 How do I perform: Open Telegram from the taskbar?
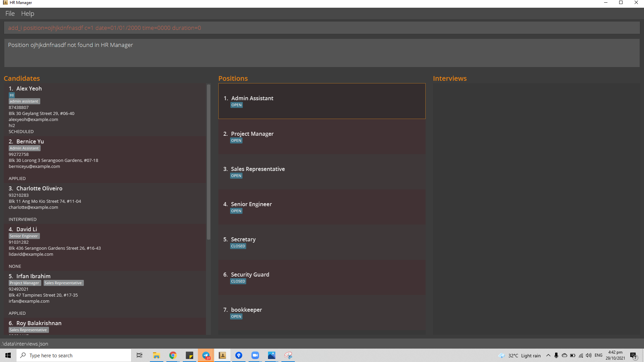click(x=206, y=355)
